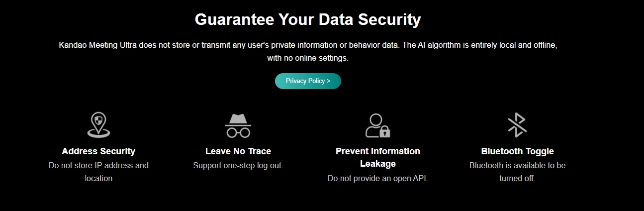Click the shield inside the location pin

click(x=98, y=120)
